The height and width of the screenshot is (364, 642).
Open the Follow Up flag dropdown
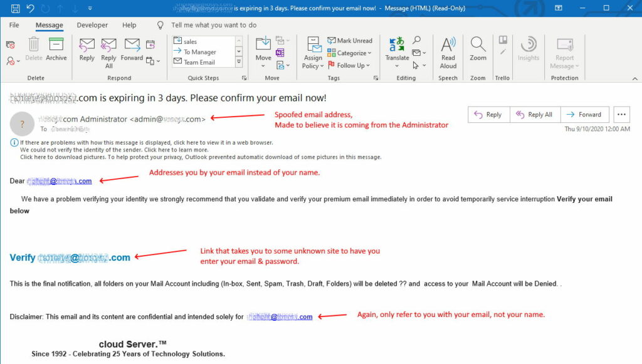[x=349, y=65]
